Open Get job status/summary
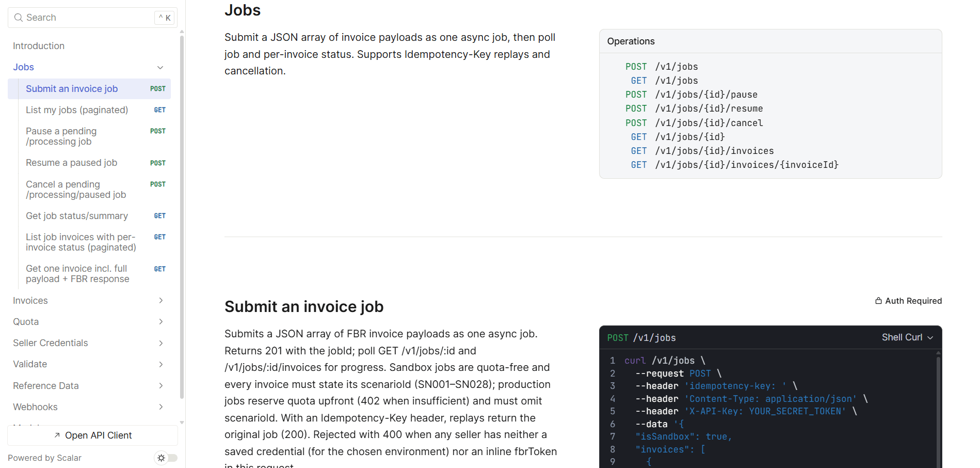 pyautogui.click(x=89, y=216)
